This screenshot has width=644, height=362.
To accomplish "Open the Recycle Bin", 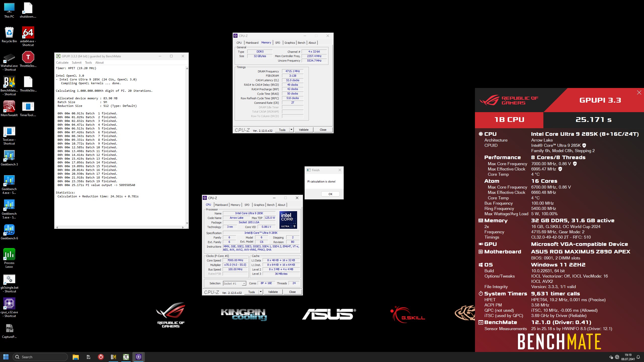I will click(9, 35).
